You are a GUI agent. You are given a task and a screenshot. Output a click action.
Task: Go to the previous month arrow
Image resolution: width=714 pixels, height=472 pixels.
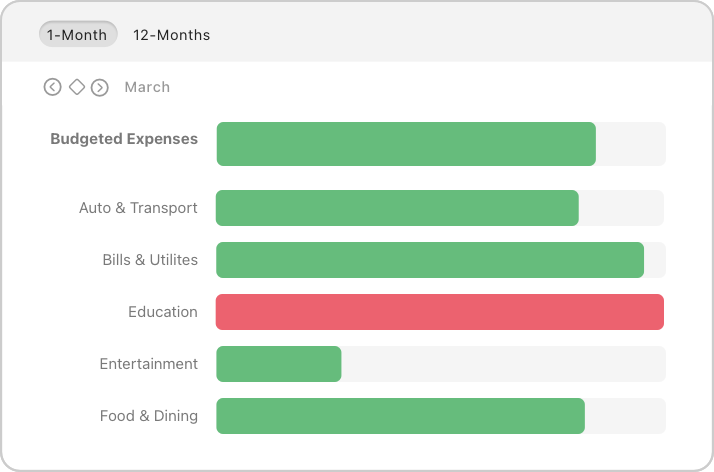point(53,88)
